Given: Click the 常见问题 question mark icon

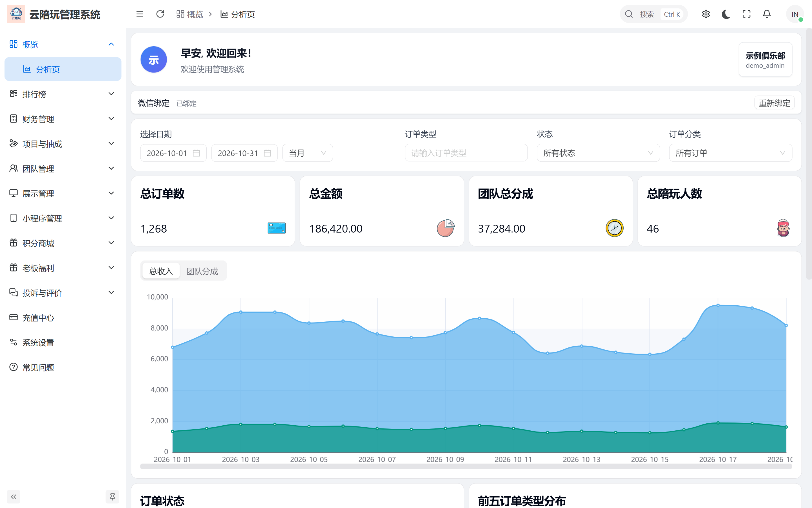Looking at the screenshot, I should click(x=14, y=367).
